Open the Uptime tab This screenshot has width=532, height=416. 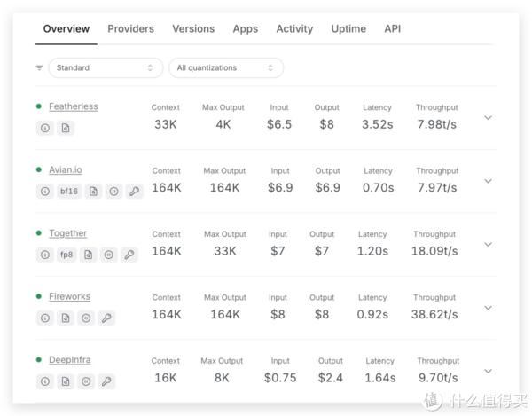348,28
